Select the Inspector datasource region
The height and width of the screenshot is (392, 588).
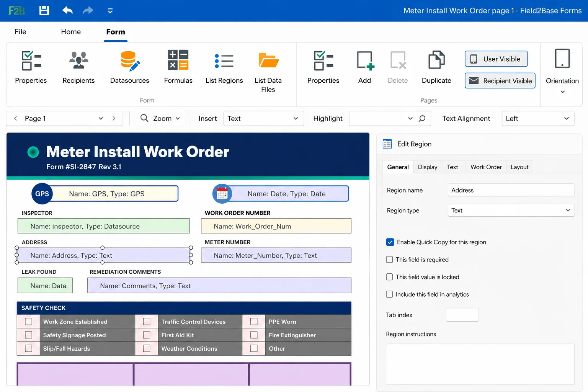(x=104, y=226)
